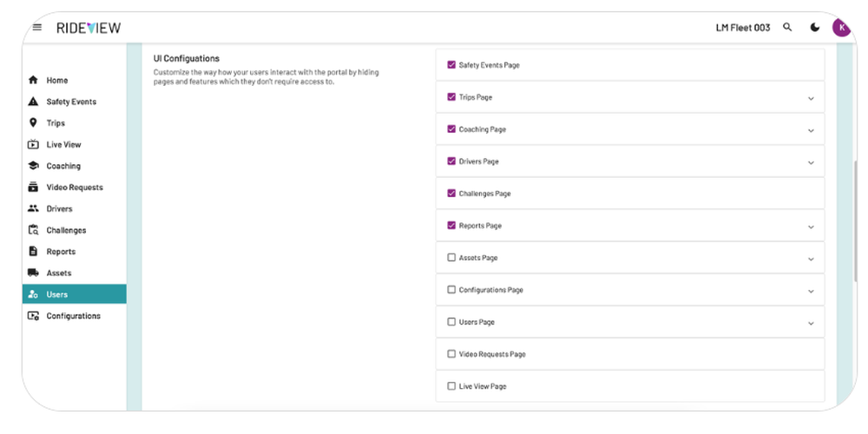Toggle dark mode moon icon

click(x=815, y=27)
